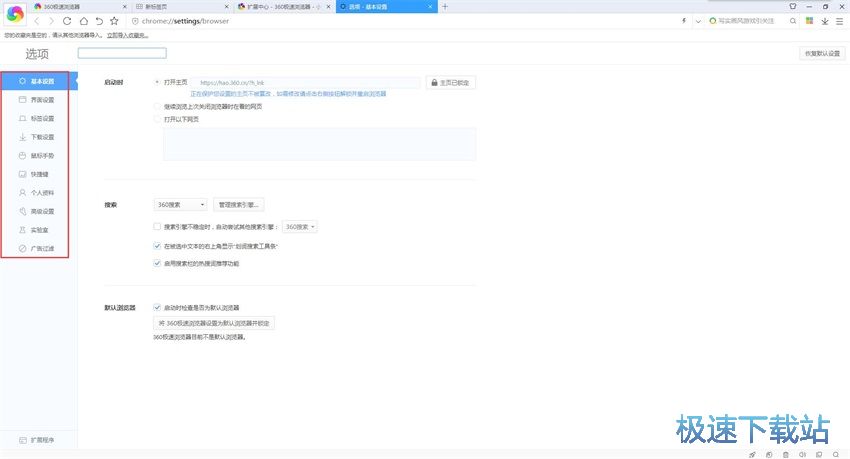Click the trash icon in status bar
850x459 pixels.
click(785, 454)
